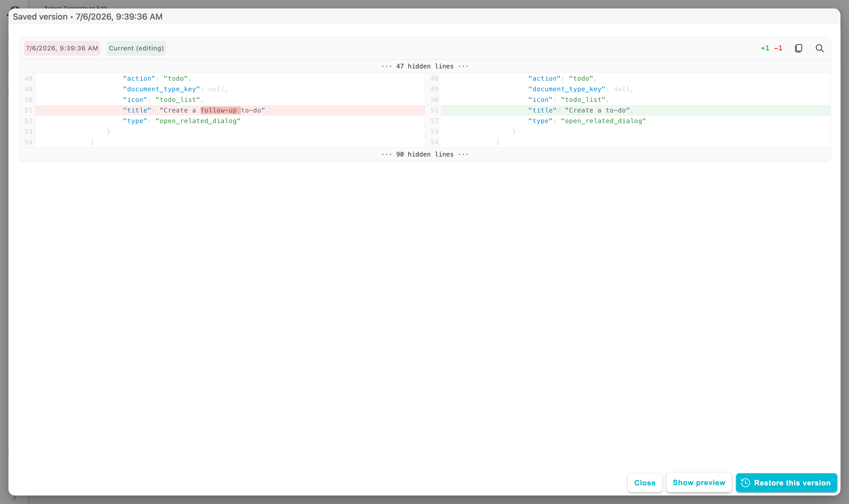The height and width of the screenshot is (504, 849).
Task: Click the copy diff icon
Action: (798, 48)
